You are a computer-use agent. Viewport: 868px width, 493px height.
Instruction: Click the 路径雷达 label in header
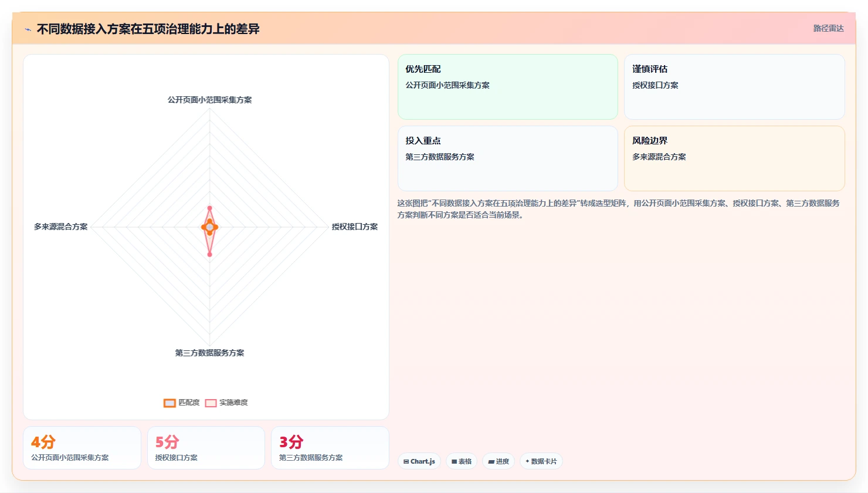tap(828, 29)
